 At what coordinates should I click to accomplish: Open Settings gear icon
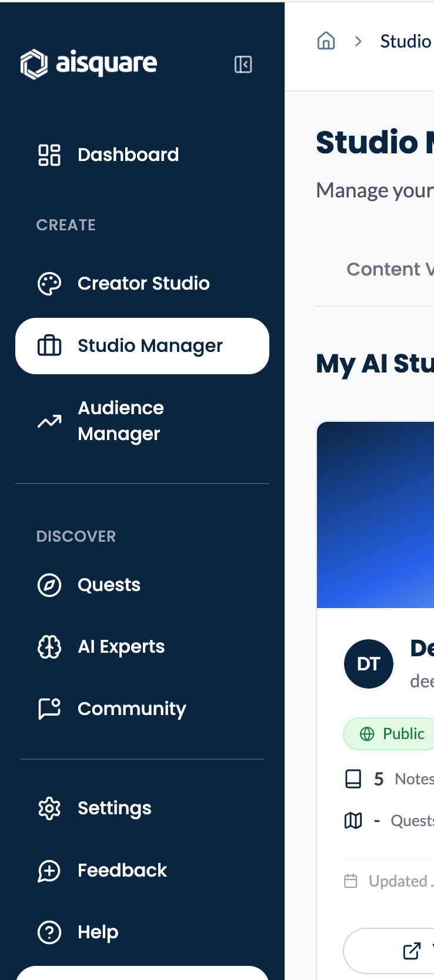tap(49, 808)
